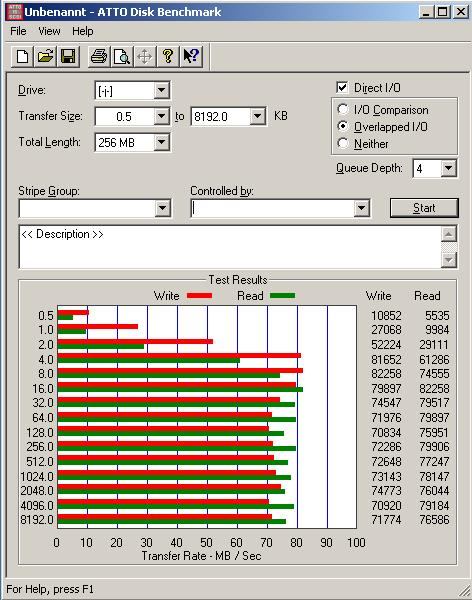Select the Neither radio button
The width and height of the screenshot is (472, 600).
coord(343,143)
